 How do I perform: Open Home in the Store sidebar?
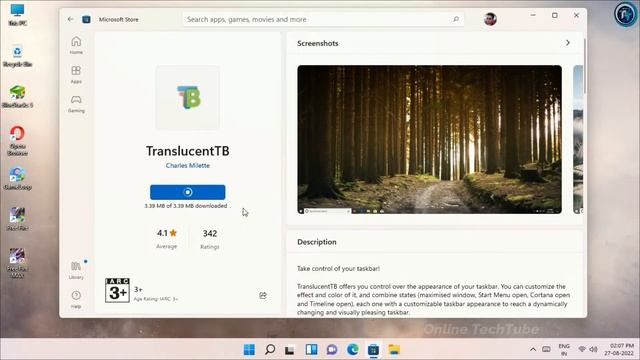coord(76,45)
